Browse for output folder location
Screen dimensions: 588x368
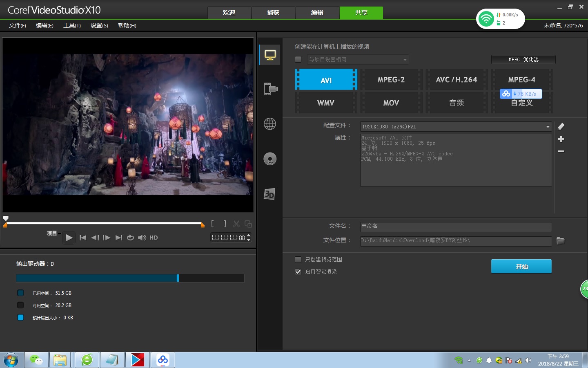[560, 241]
